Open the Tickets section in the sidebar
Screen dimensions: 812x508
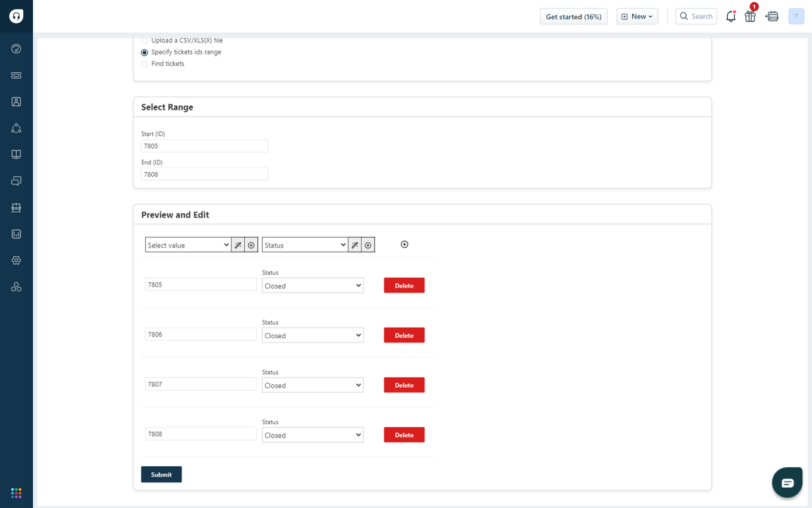pyautogui.click(x=16, y=75)
